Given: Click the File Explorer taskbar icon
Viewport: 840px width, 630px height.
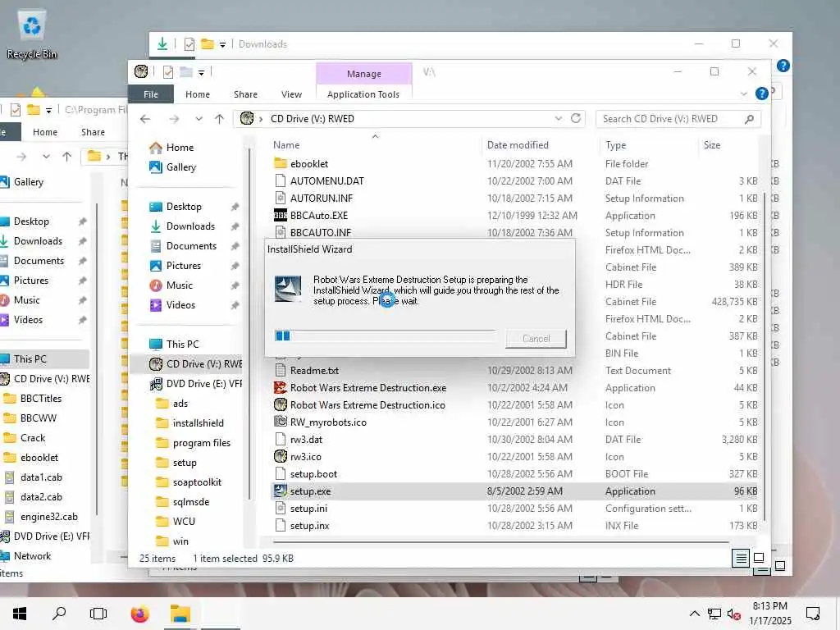Looking at the screenshot, I should point(180,614).
